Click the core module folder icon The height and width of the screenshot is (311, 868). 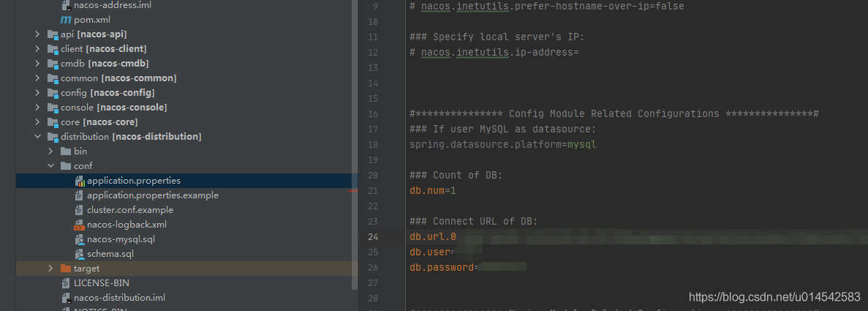pos(53,122)
